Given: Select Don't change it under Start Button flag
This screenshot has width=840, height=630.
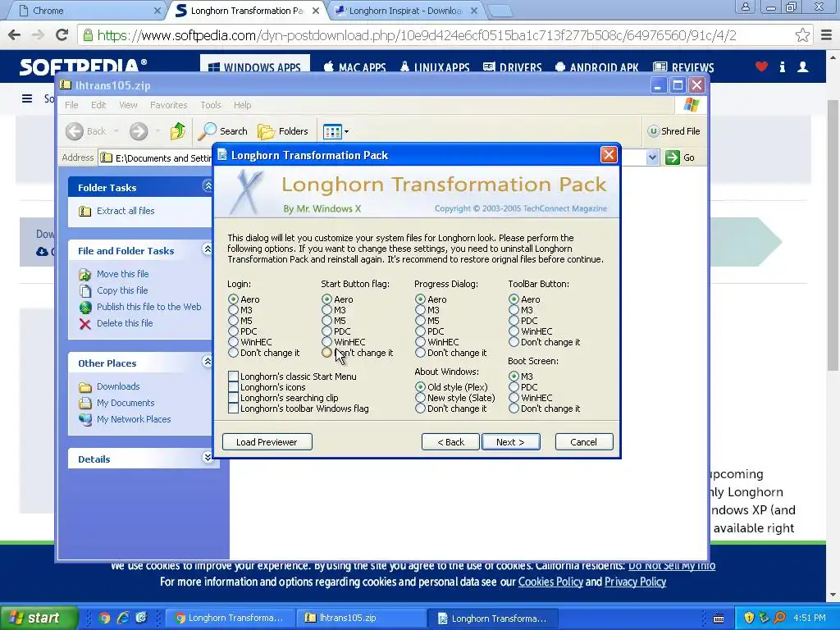Looking at the screenshot, I should click(x=326, y=353).
